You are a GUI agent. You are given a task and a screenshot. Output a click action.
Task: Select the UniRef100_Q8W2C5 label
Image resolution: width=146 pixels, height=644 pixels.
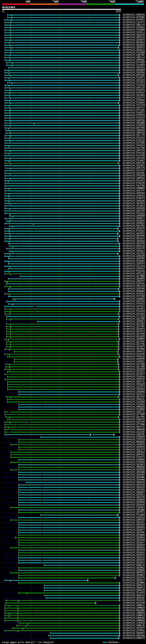133,638
